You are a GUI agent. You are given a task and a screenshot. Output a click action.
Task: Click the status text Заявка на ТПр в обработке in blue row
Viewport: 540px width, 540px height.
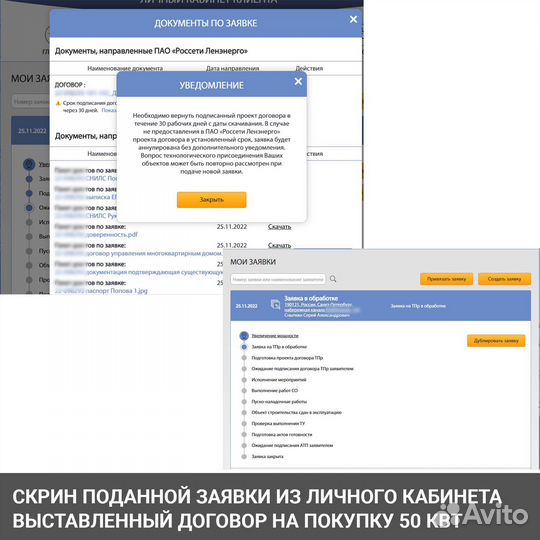tap(418, 306)
